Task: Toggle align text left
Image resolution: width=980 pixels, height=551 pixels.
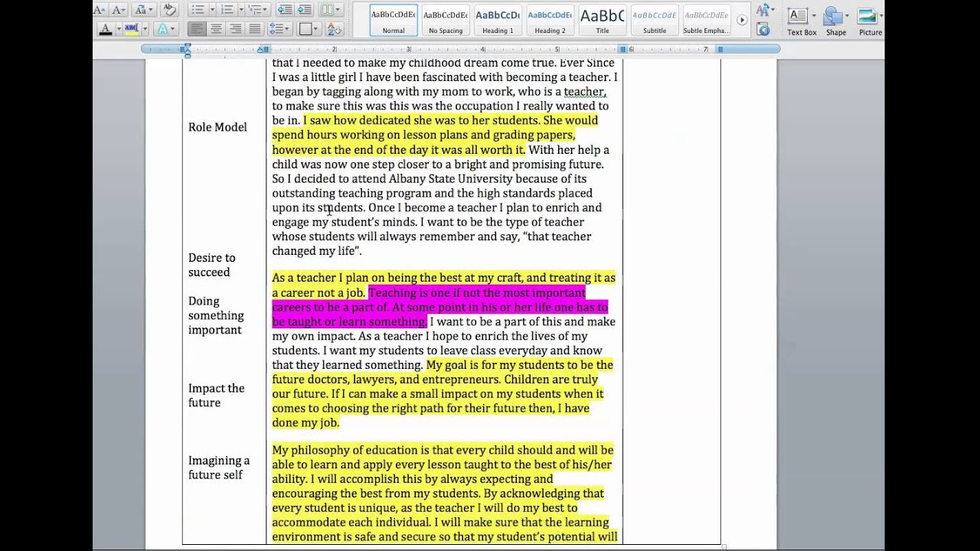Action: pos(197,29)
